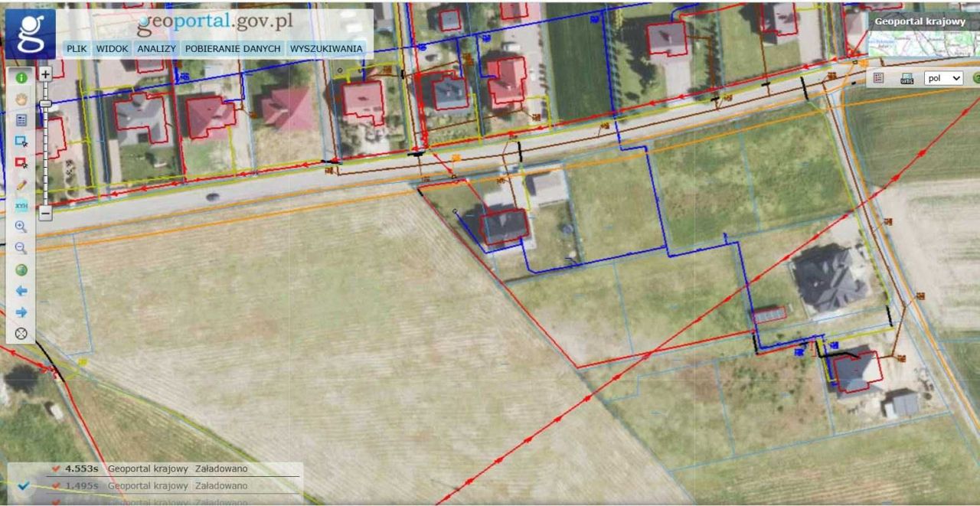This screenshot has width=980, height=506.
Task: Activate the hand pan tool
Action: pyautogui.click(x=21, y=99)
